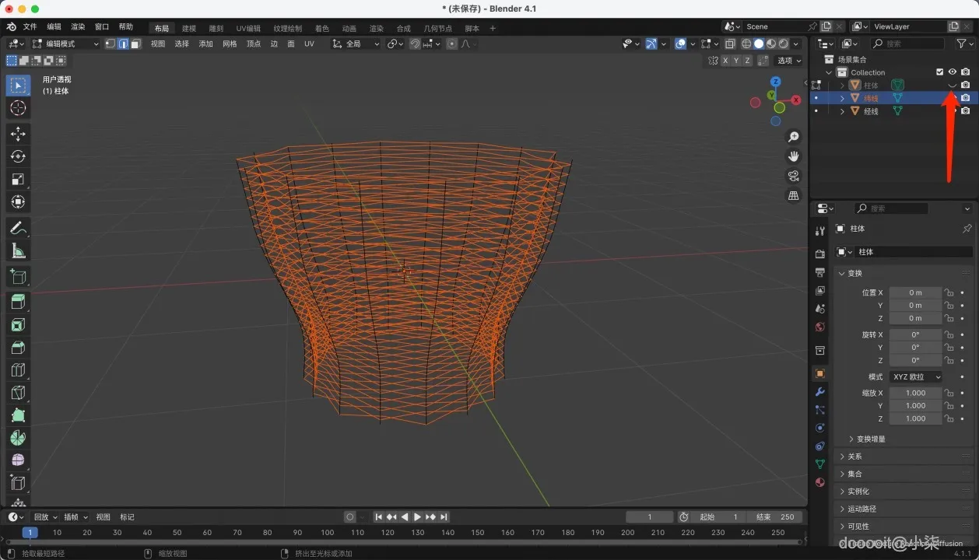Select the Rotate tool in the left toolbar

pos(18,156)
